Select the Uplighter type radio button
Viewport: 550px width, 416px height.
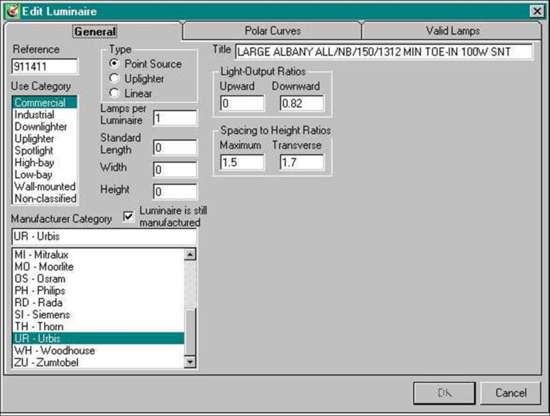113,78
